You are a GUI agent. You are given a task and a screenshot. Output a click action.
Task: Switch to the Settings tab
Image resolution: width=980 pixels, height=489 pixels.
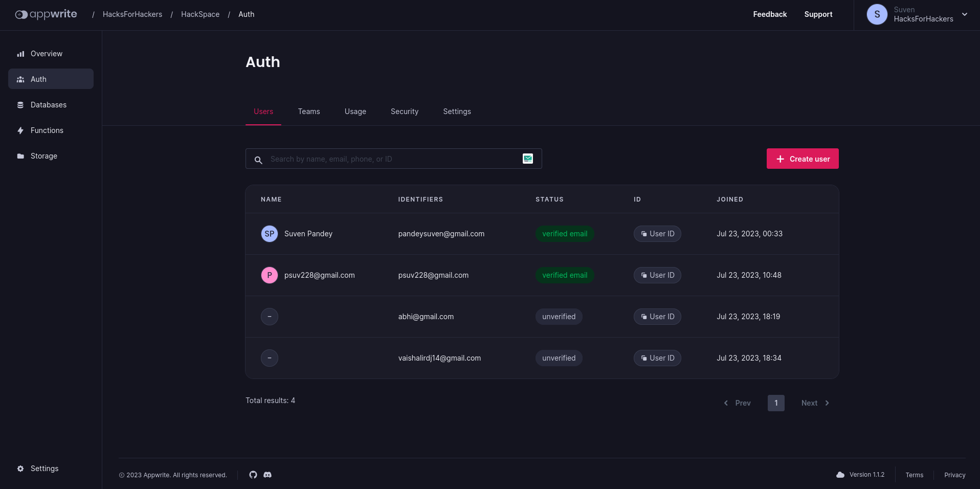click(x=457, y=112)
